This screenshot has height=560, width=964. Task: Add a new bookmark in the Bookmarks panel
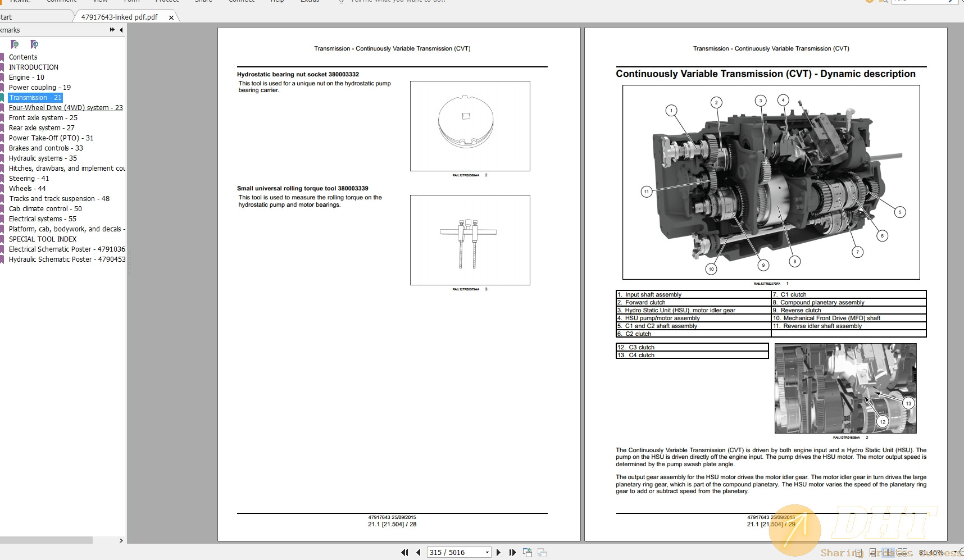(x=13, y=44)
